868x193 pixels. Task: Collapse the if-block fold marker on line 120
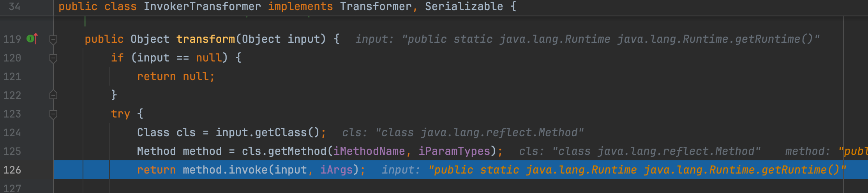(x=53, y=58)
